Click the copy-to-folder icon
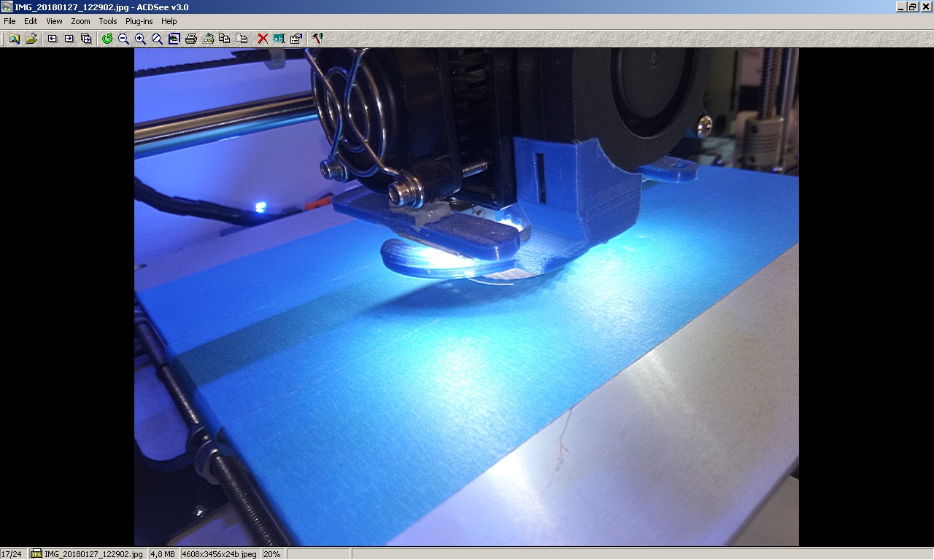934x560 pixels. (225, 39)
